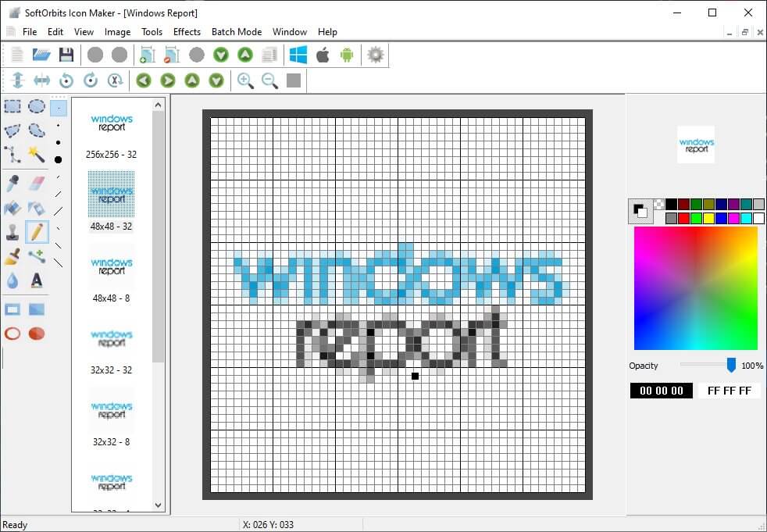Select the Brush tool
Screen dimensions: 767x532
click(12, 256)
